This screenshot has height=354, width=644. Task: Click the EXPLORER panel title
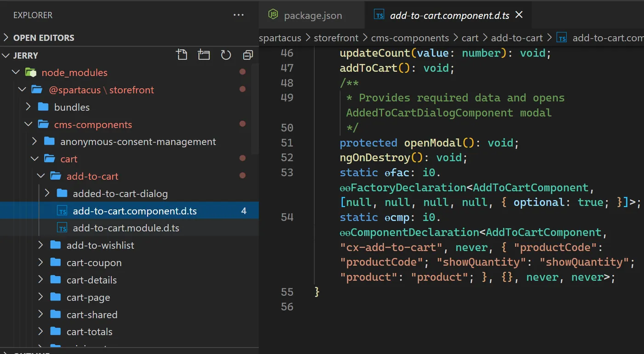pyautogui.click(x=33, y=15)
